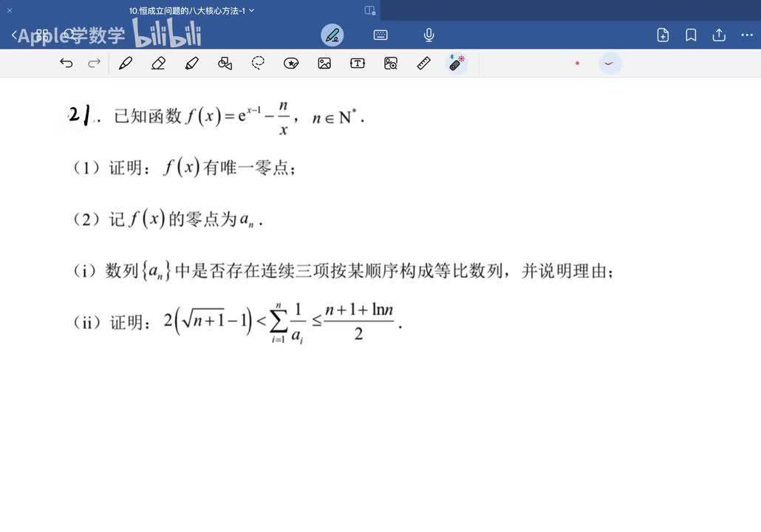Bookmark the current page
The image size is (761, 532).
pos(691,35)
